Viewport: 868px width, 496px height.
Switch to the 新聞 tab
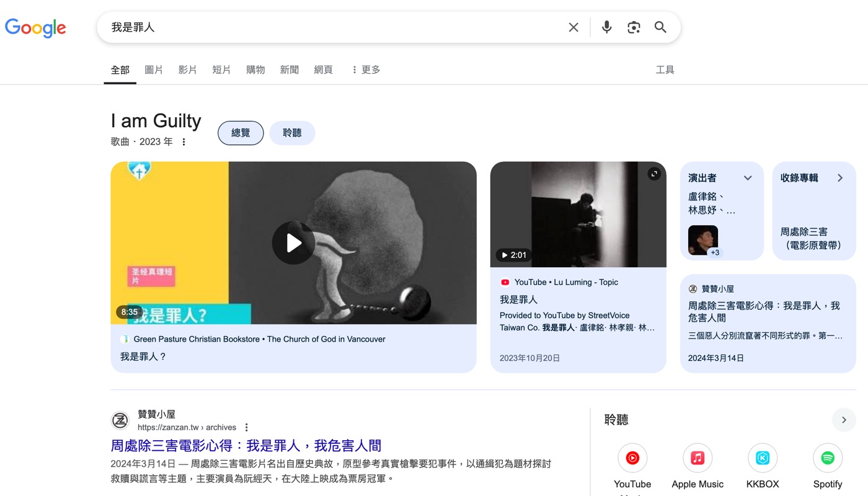[x=290, y=70]
